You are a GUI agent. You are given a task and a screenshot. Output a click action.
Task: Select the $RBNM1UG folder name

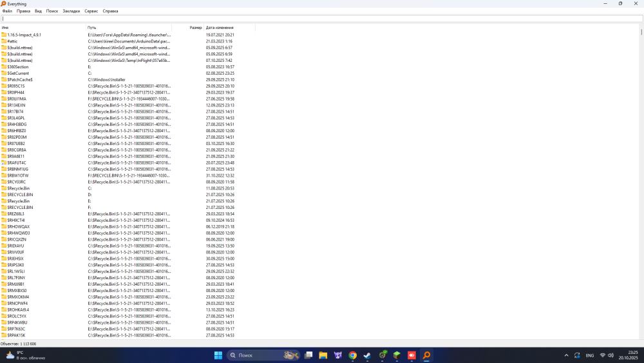pyautogui.click(x=17, y=169)
